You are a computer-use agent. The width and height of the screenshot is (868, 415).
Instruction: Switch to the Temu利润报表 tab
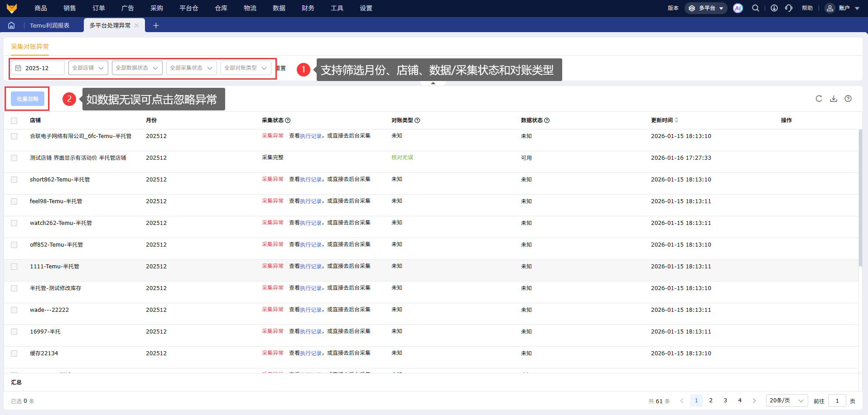pos(50,25)
